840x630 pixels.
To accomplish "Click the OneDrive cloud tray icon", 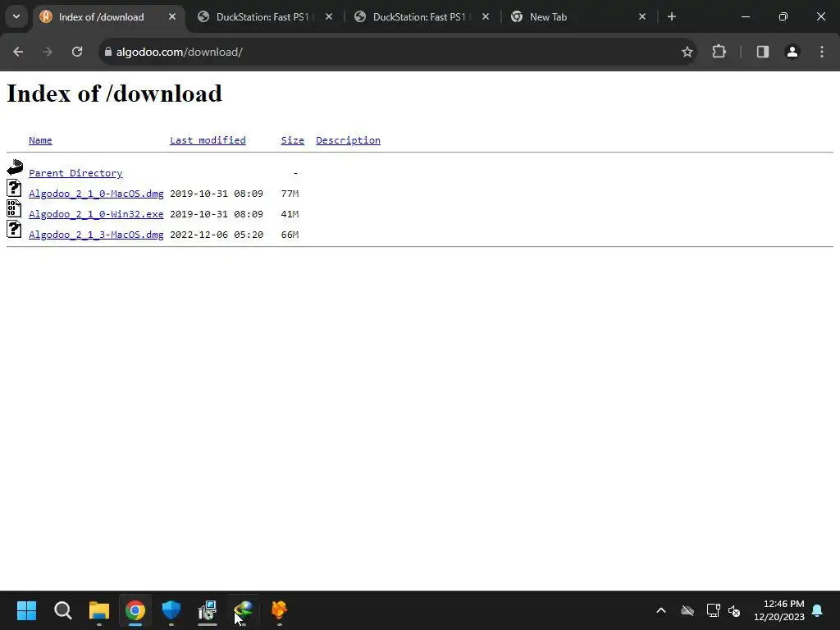I will coord(687,610).
